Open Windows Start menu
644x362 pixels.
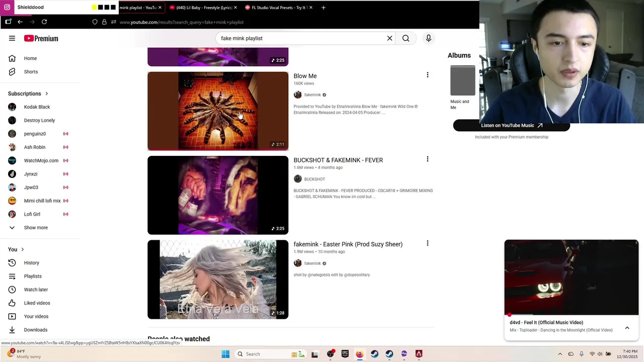(225, 354)
